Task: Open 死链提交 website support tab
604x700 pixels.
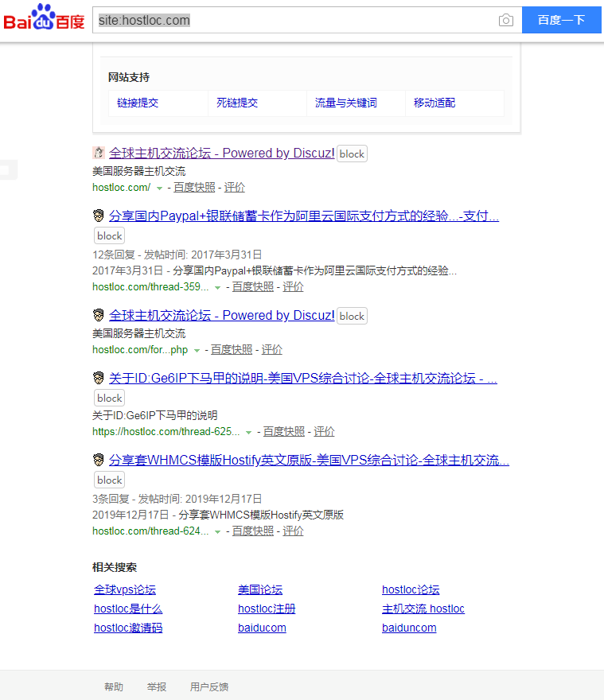Action: [237, 103]
